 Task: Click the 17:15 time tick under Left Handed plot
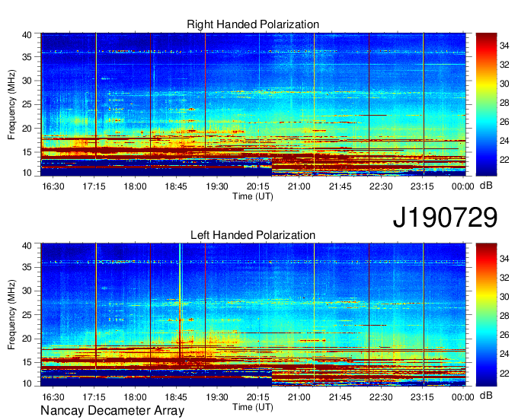(x=94, y=397)
